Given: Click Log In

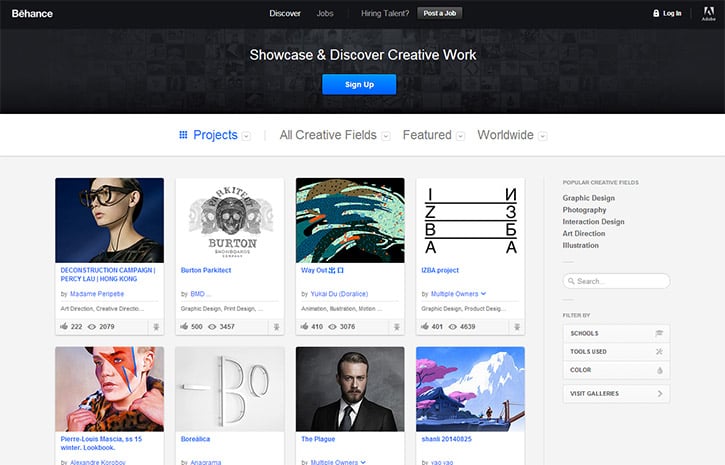Looking at the screenshot, I should point(672,13).
